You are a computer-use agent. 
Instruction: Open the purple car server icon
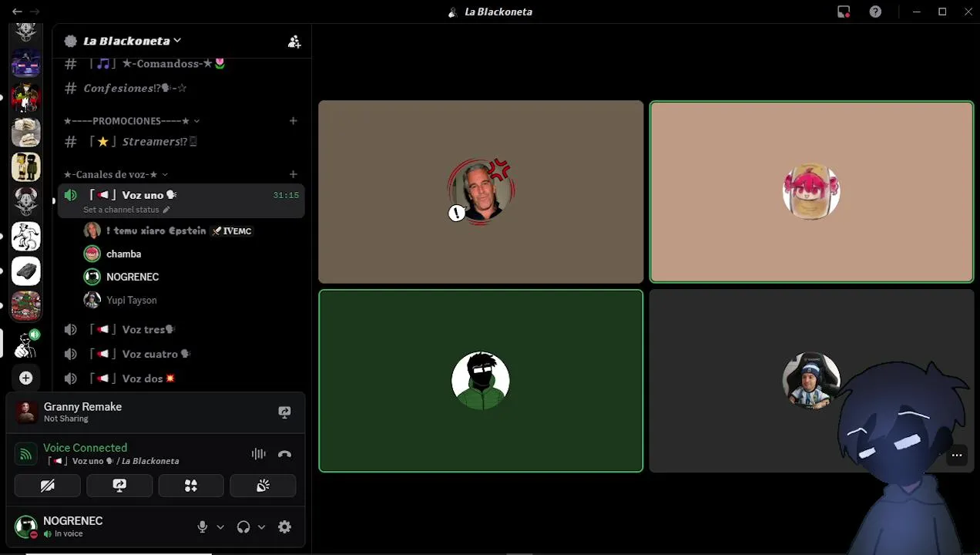click(x=25, y=63)
